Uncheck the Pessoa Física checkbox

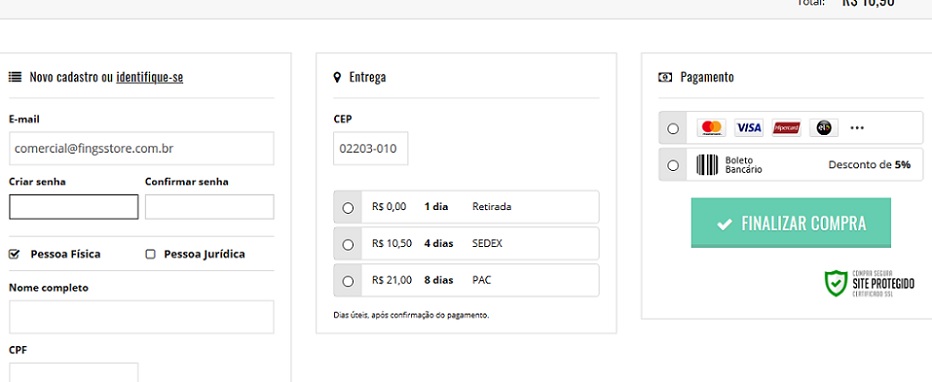14,254
